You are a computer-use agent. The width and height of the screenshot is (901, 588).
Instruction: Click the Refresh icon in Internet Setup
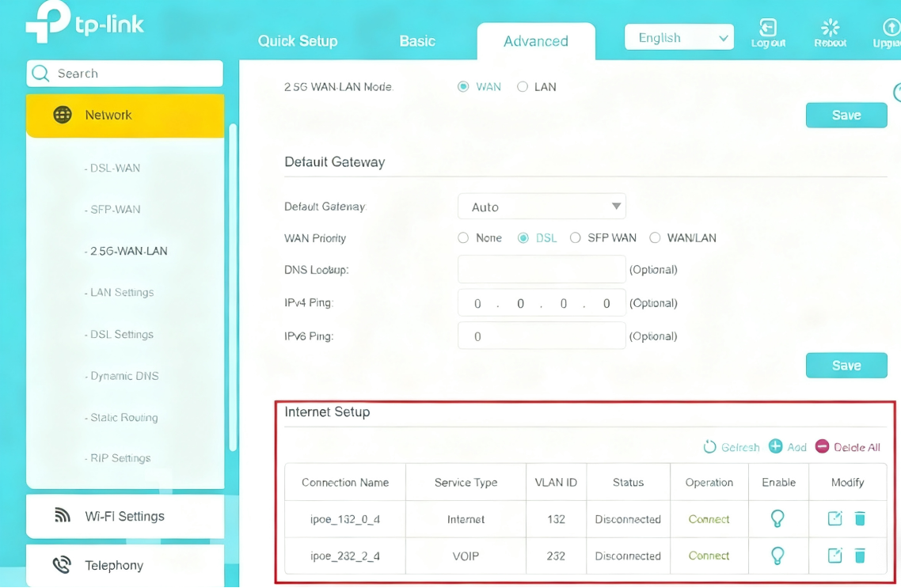[x=709, y=447]
